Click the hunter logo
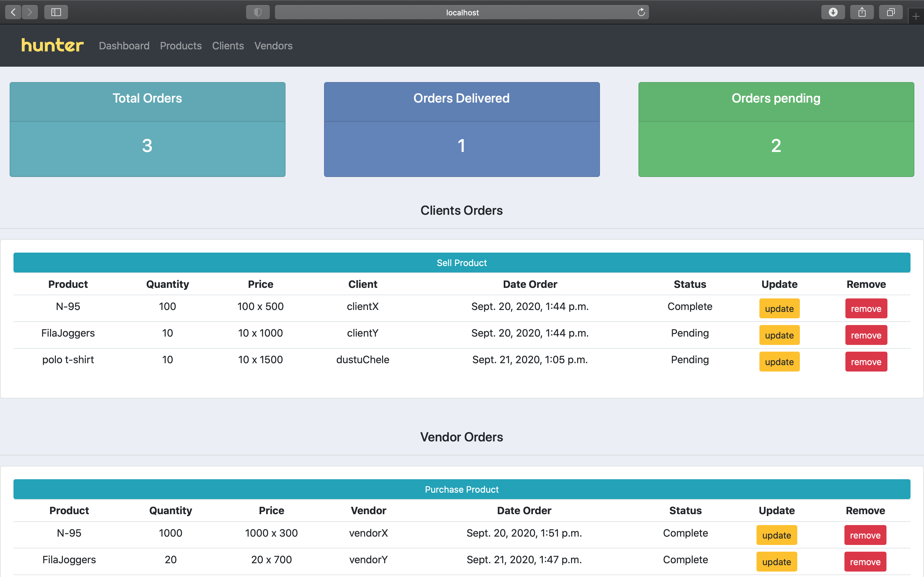This screenshot has width=924, height=577. pos(52,46)
